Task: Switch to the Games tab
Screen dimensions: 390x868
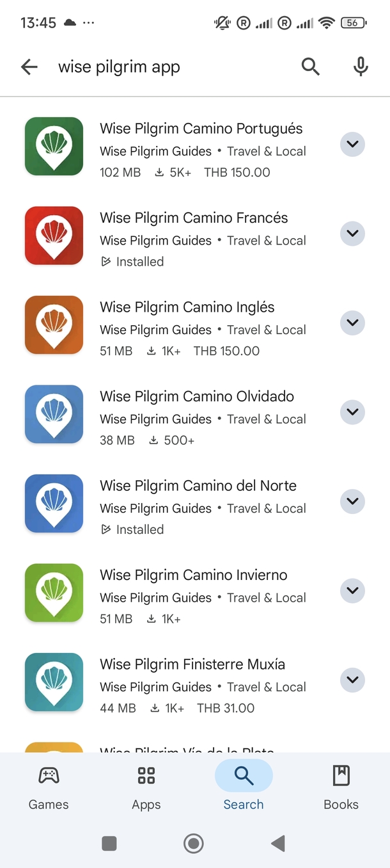Action: 49,788
